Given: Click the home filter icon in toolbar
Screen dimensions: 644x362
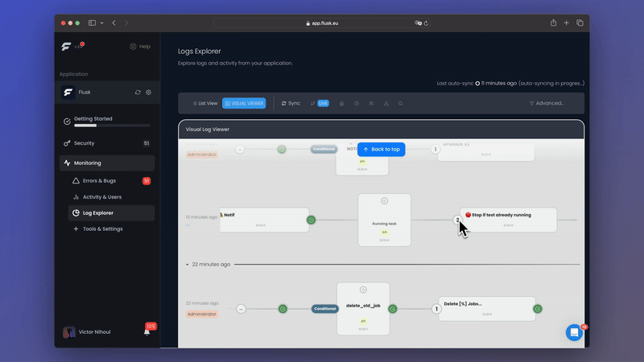Looking at the screenshot, I should (341, 104).
